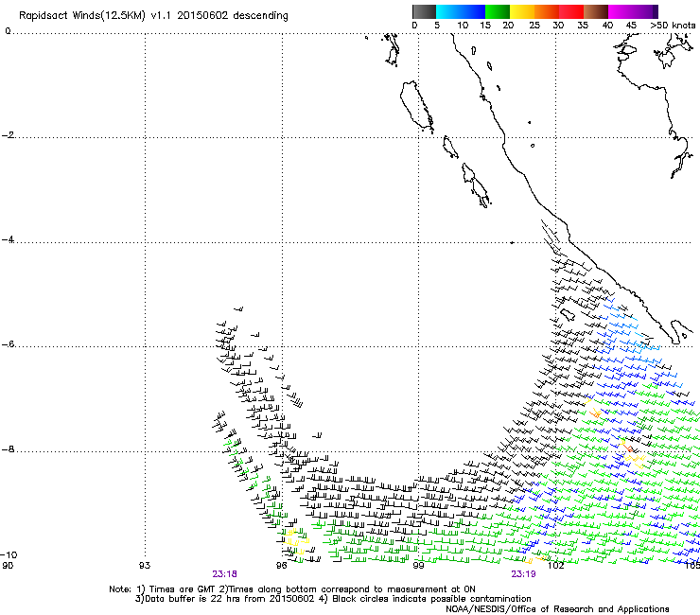Viewport: 700px width, 615px height.
Task: Click the 'Black circles indicate possible contamination' note
Action: [431, 599]
